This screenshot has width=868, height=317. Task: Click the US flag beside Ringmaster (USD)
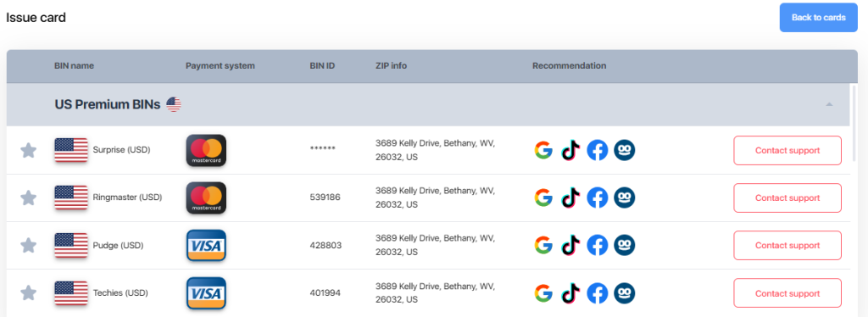tap(71, 197)
